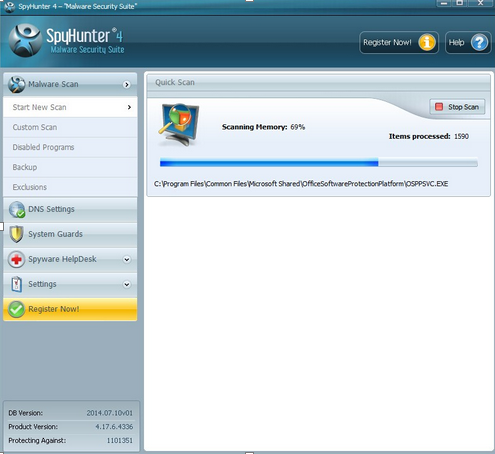Click the scanning monitor magnifier graphic
Image resolution: width=495 pixels, height=454 pixels.
pos(179,124)
